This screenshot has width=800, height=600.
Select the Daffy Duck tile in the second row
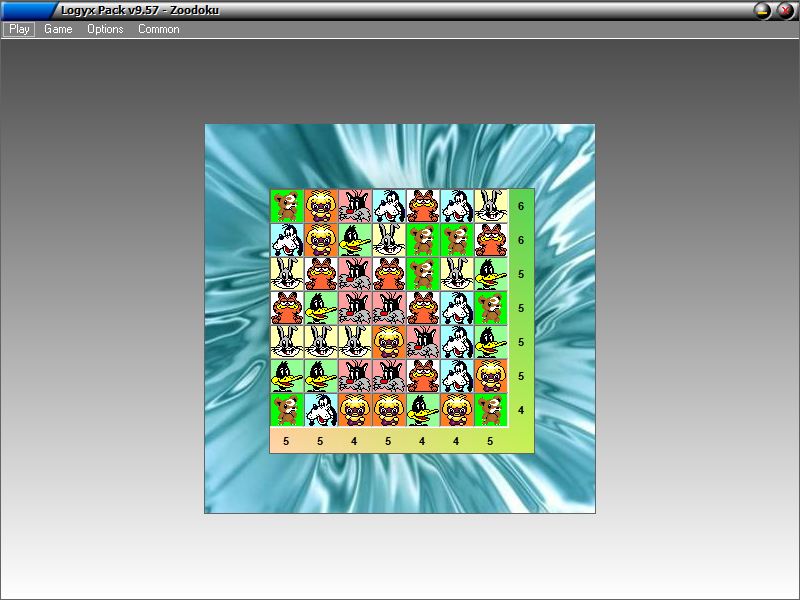coord(355,240)
